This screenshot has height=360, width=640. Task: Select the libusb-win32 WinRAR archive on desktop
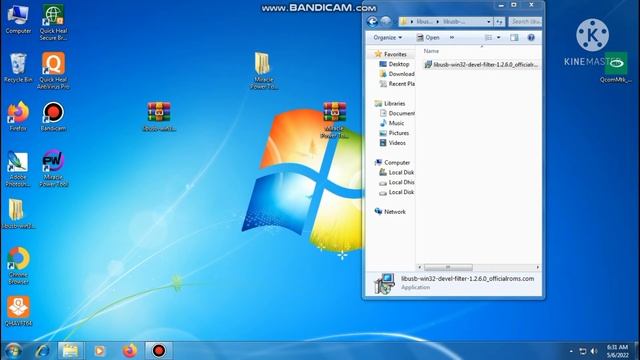(x=159, y=117)
